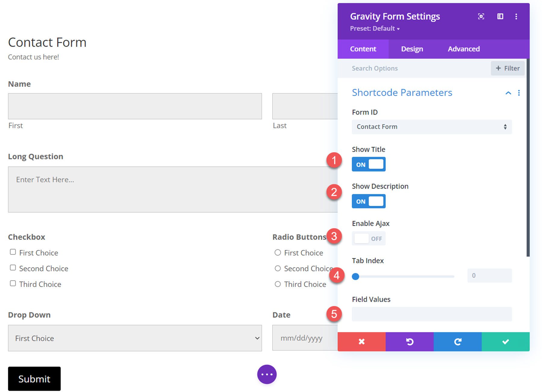
Task: Open the Advanced tab
Action: pos(463,48)
